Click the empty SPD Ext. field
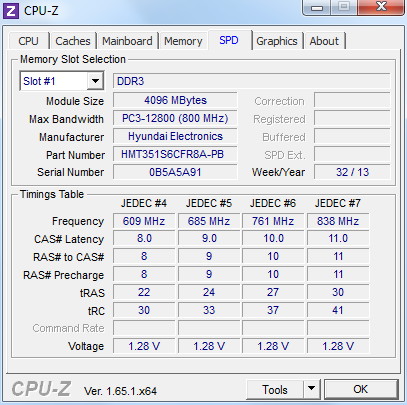407x405 pixels. pyautogui.click(x=352, y=154)
